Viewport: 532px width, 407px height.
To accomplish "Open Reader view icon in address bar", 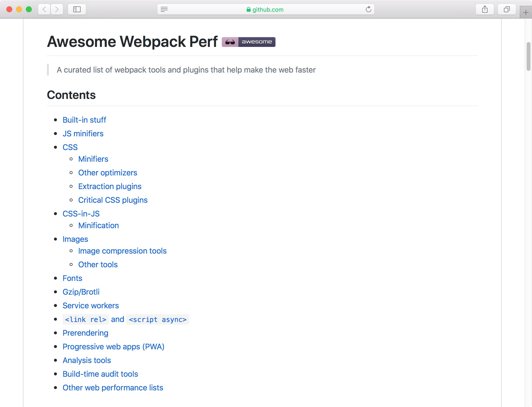I will pyautogui.click(x=164, y=9).
